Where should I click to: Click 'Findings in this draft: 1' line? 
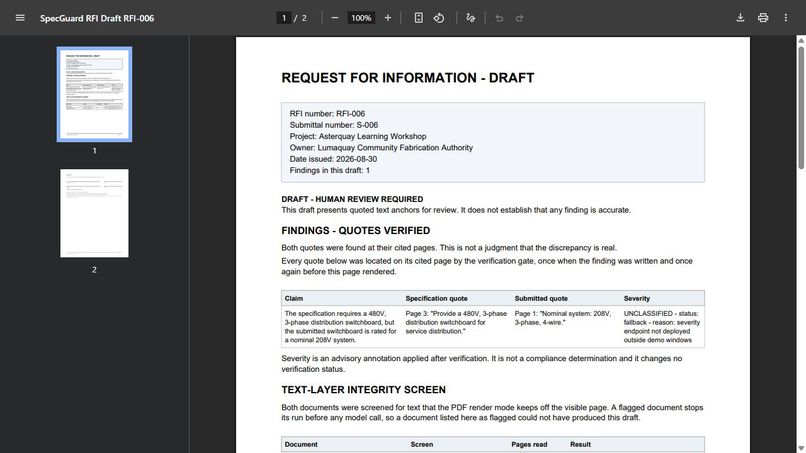pyautogui.click(x=329, y=170)
